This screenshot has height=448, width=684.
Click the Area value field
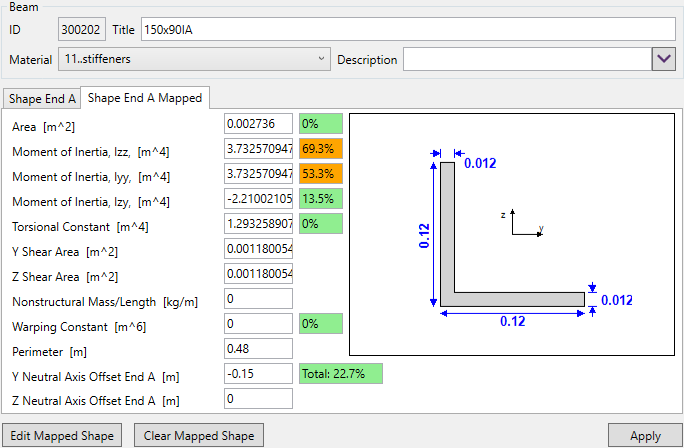pyautogui.click(x=258, y=124)
